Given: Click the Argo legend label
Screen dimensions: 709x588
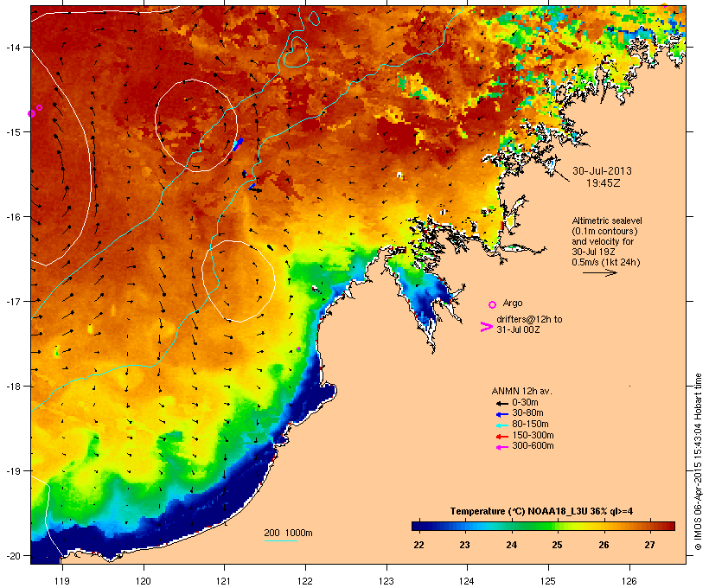Looking at the screenshot, I should (x=513, y=303).
